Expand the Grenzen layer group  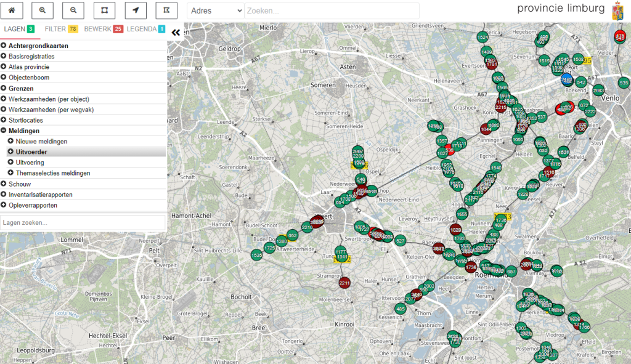(x=4, y=88)
